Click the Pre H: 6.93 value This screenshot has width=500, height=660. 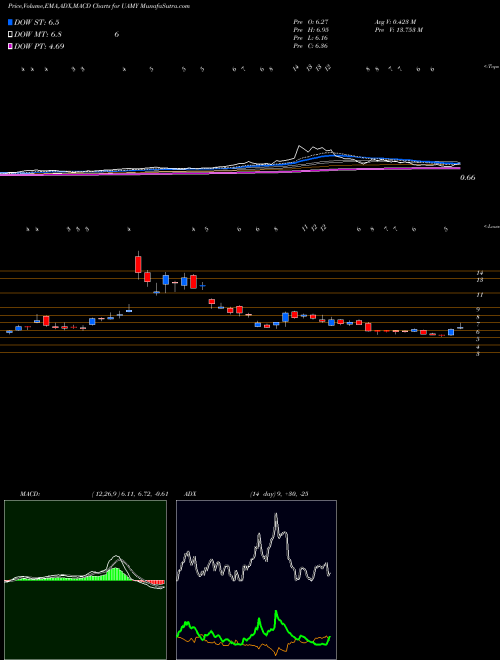311,30
